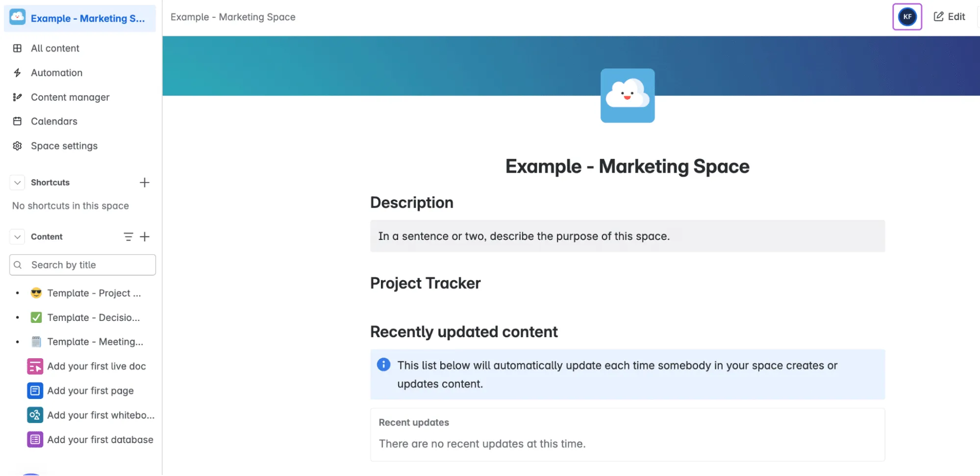Click Add your first page icon
The height and width of the screenshot is (476, 980).
(x=35, y=391)
